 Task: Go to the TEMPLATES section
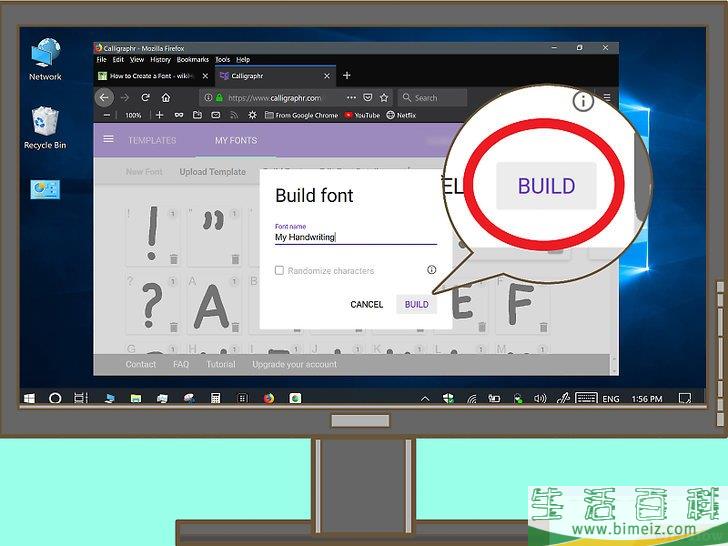(x=152, y=140)
